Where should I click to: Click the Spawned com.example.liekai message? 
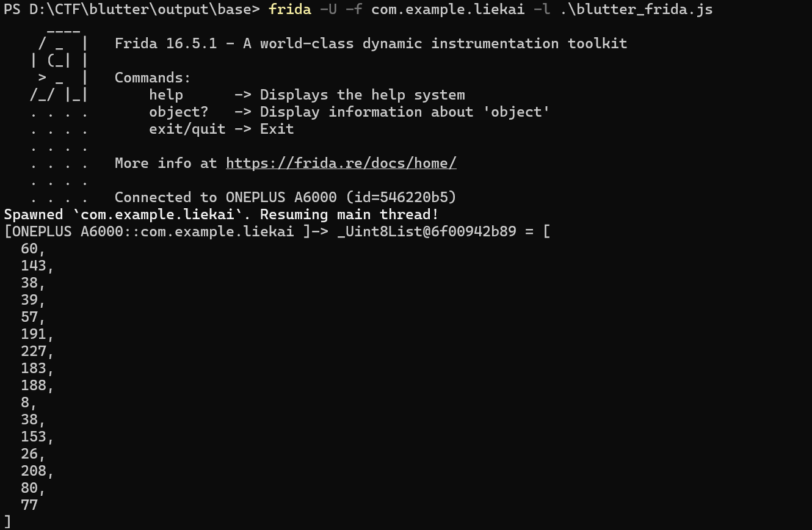click(x=221, y=214)
